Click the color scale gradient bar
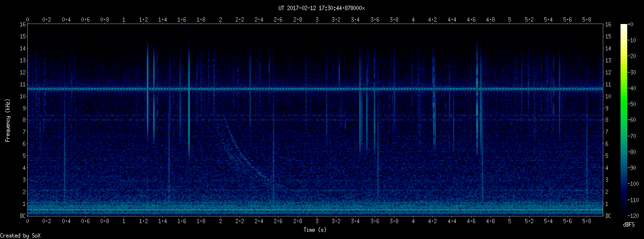Image resolution: width=644 pixels, height=239 pixels. (x=623, y=120)
